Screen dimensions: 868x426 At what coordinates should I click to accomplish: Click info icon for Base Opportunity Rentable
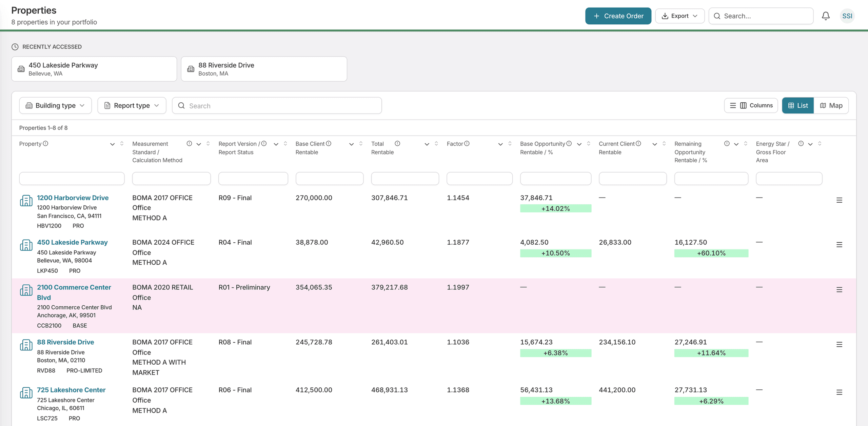pos(569,144)
